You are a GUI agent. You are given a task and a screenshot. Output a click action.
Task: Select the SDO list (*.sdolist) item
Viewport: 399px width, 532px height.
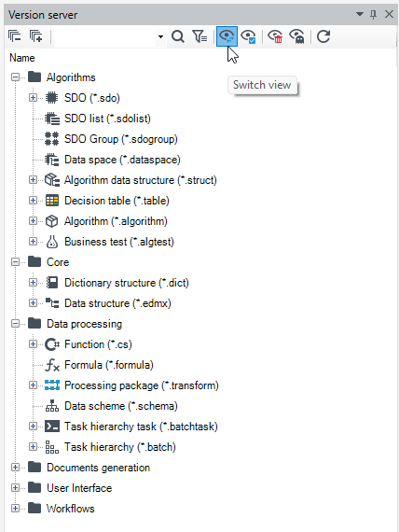pos(107,119)
